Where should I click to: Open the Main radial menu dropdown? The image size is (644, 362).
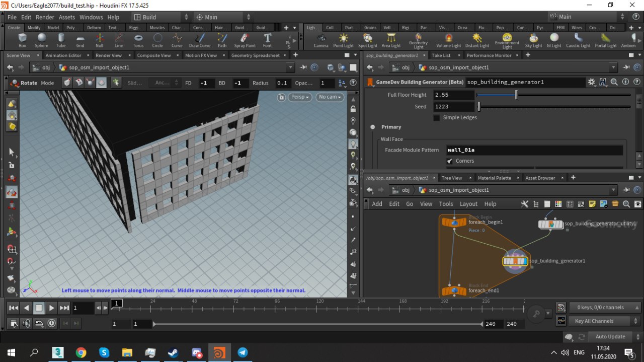(222, 17)
